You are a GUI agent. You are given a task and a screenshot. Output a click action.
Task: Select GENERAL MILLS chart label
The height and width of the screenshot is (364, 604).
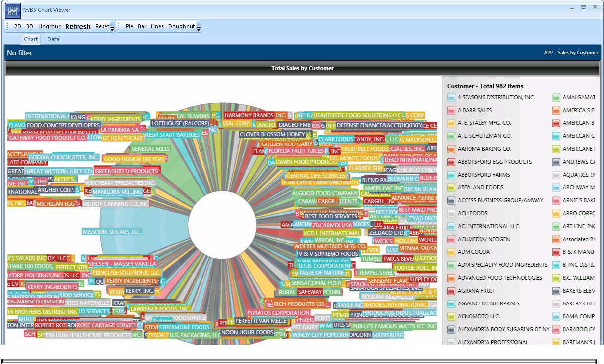pyautogui.click(x=150, y=149)
